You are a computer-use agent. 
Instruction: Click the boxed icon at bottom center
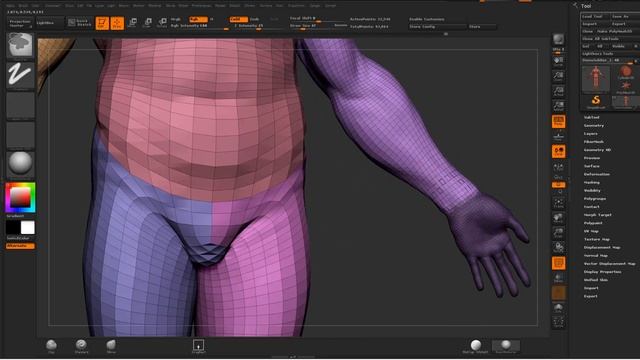(x=199, y=345)
